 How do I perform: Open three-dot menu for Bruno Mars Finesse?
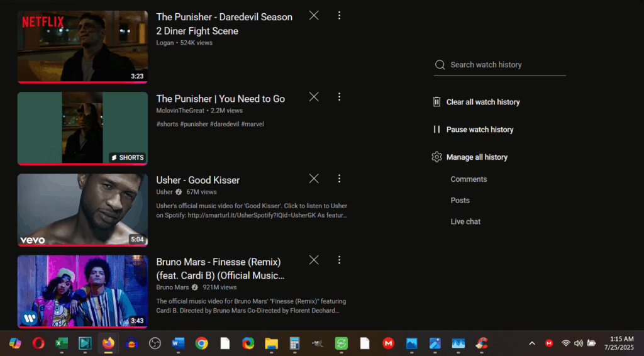(339, 260)
